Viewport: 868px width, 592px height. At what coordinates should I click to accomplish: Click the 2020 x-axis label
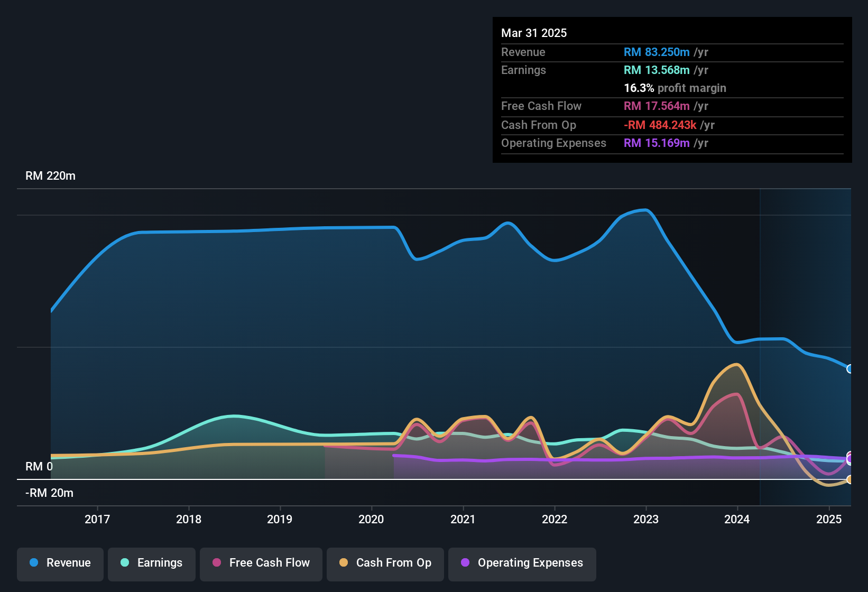point(371,519)
